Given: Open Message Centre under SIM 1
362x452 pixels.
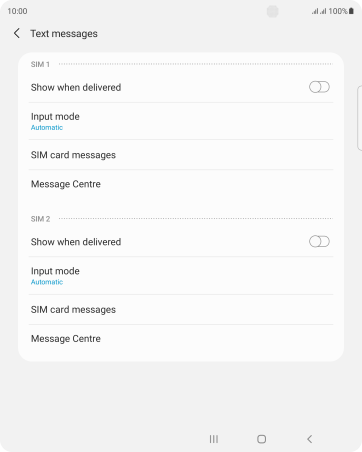Looking at the screenshot, I should [x=181, y=184].
